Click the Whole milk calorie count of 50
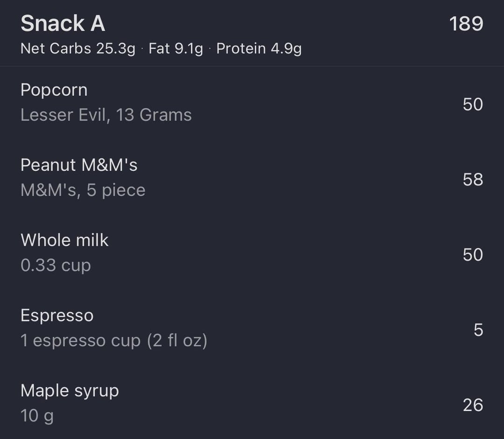 [x=472, y=255]
